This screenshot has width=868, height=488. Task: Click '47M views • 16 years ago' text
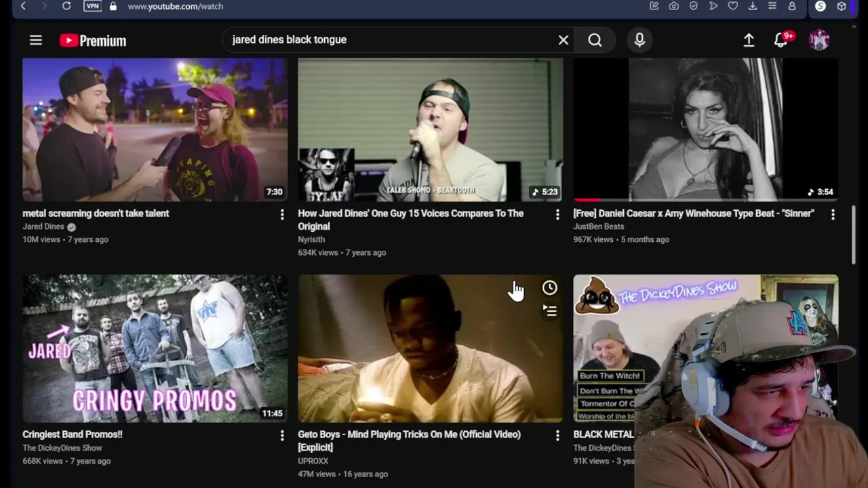coord(343,474)
